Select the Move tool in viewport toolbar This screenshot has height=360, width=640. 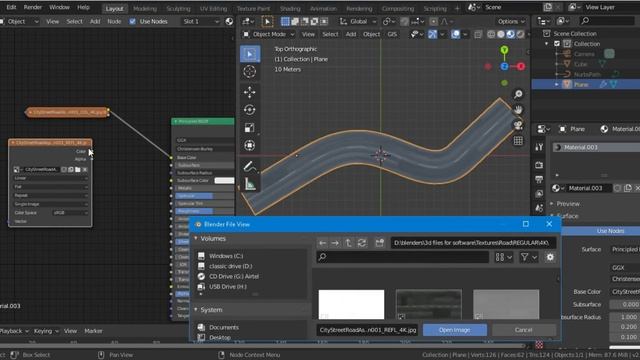click(x=250, y=92)
